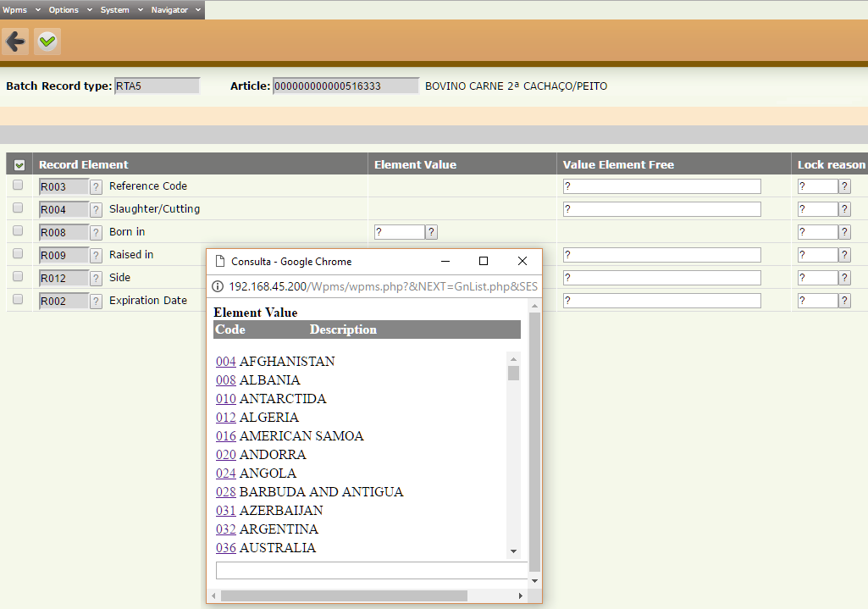The height and width of the screenshot is (609, 868).
Task: Check the R009 Raised in row
Action: point(18,253)
